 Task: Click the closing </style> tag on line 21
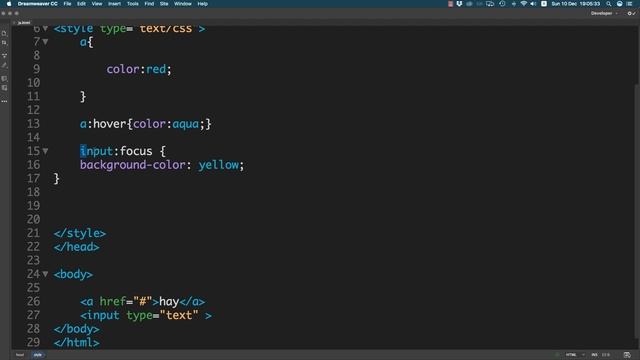point(80,233)
